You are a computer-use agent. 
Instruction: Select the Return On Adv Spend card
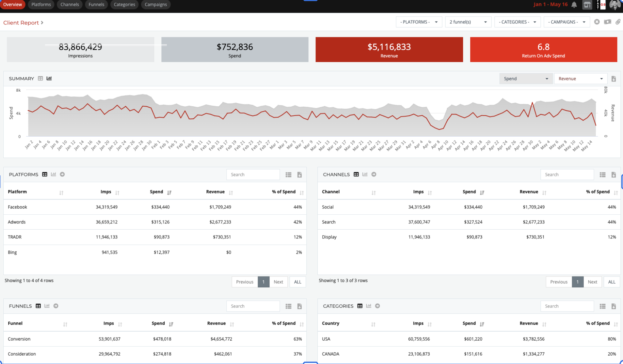click(544, 50)
